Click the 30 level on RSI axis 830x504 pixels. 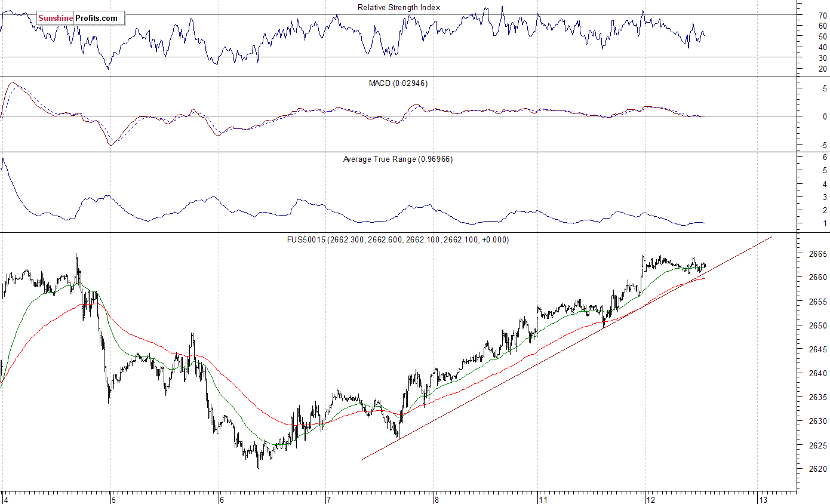[x=822, y=58]
